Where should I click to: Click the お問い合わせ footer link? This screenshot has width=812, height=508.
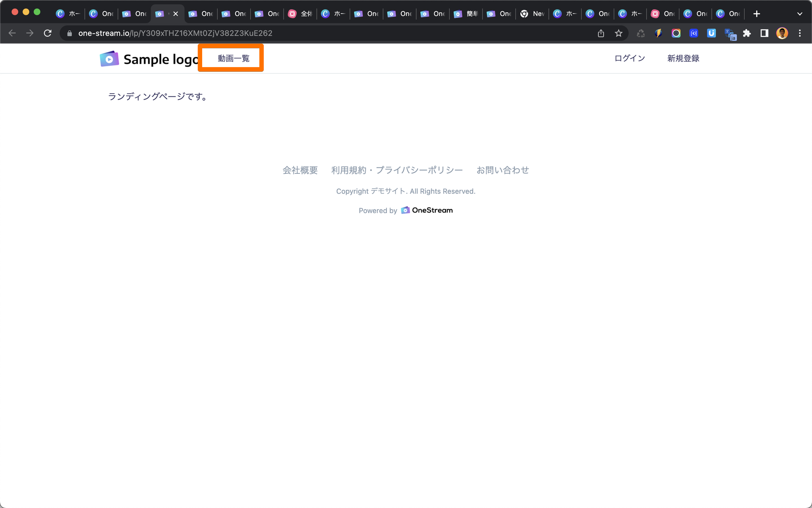coord(502,170)
